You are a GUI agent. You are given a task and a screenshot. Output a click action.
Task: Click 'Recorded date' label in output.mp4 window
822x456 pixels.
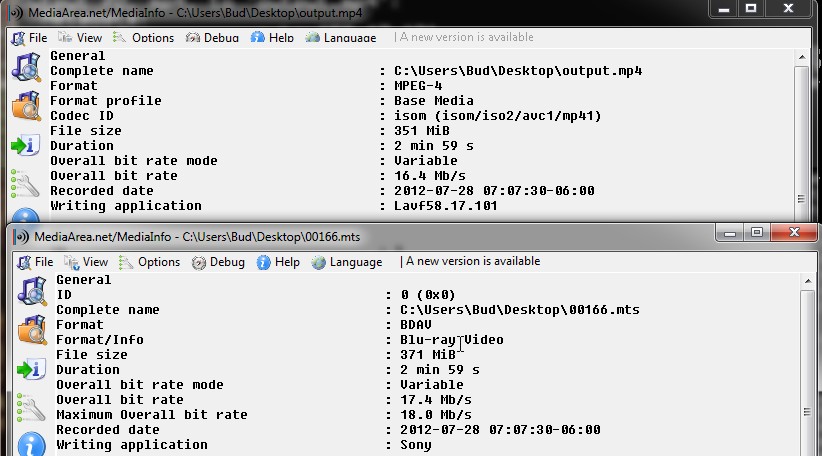coord(102,191)
